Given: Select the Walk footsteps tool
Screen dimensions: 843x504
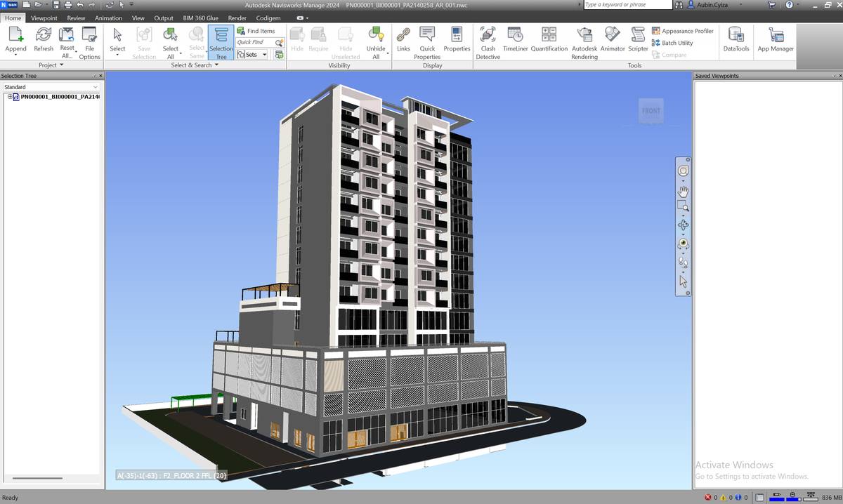Looking at the screenshot, I should click(x=683, y=263).
